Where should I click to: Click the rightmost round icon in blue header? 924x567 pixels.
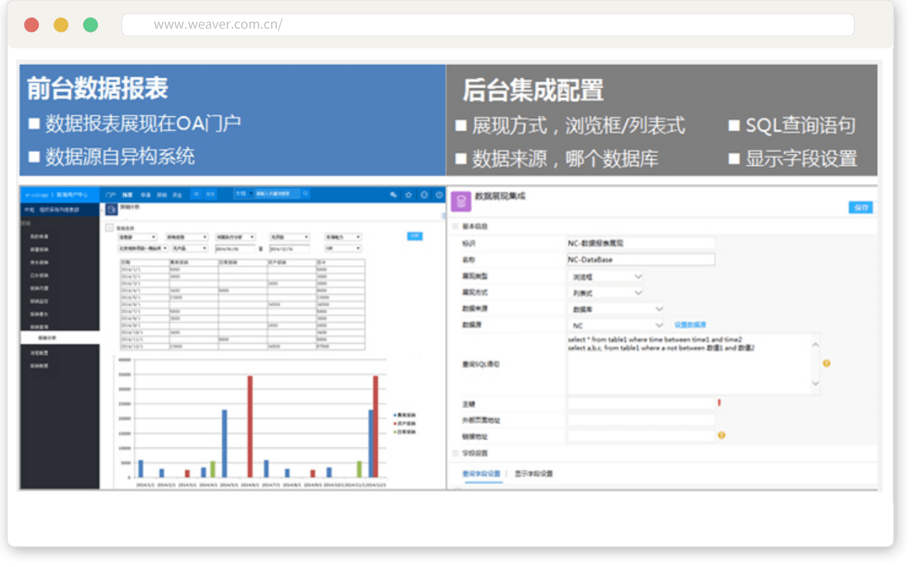tap(439, 194)
